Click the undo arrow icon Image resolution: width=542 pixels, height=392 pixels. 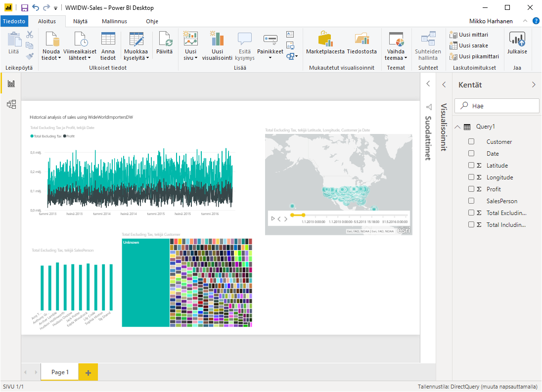click(35, 7)
